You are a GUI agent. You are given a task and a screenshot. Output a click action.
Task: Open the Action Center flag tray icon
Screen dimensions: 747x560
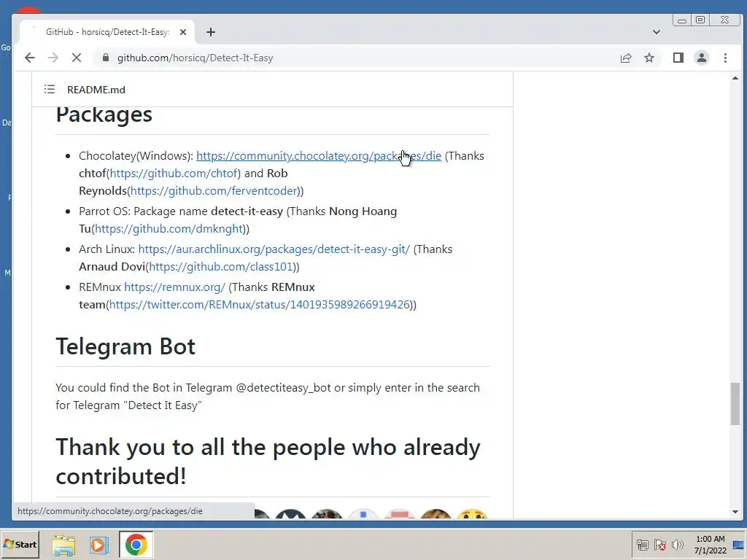coord(659,545)
